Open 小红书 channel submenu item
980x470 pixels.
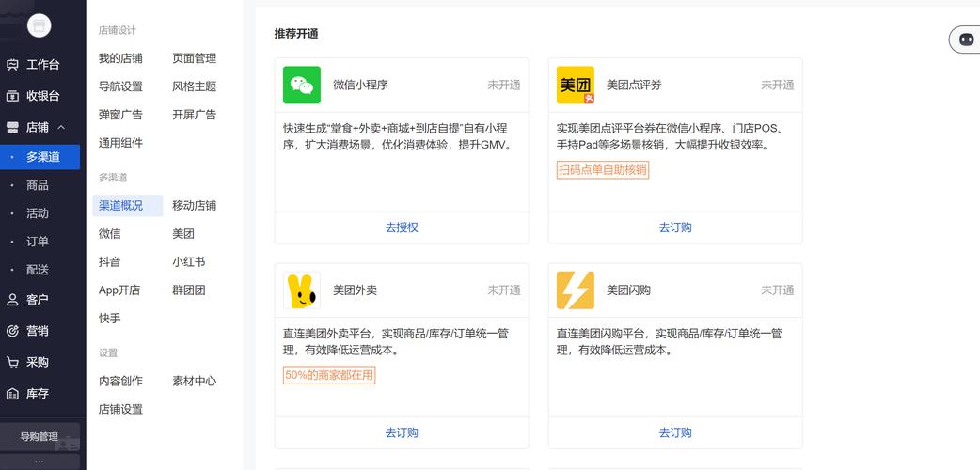189,262
